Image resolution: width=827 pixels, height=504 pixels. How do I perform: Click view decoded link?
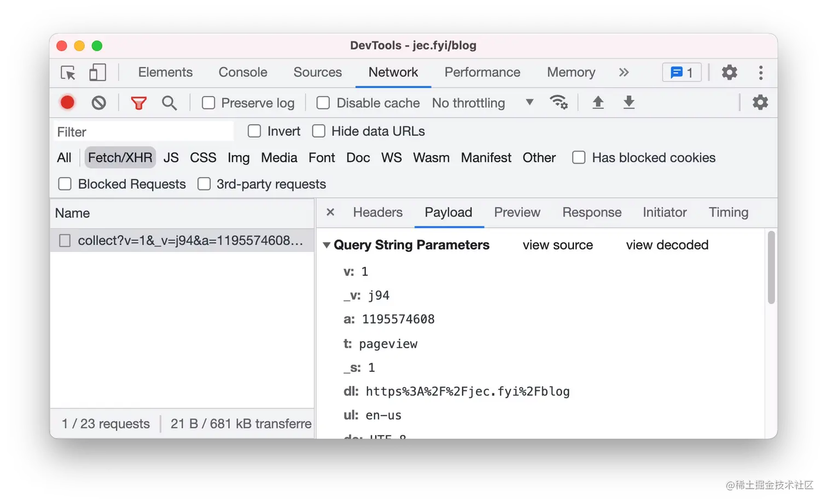(x=667, y=245)
